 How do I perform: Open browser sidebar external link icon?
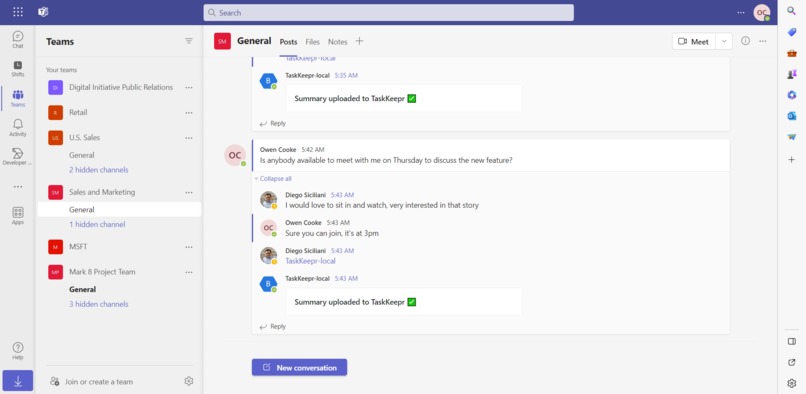pyautogui.click(x=792, y=362)
